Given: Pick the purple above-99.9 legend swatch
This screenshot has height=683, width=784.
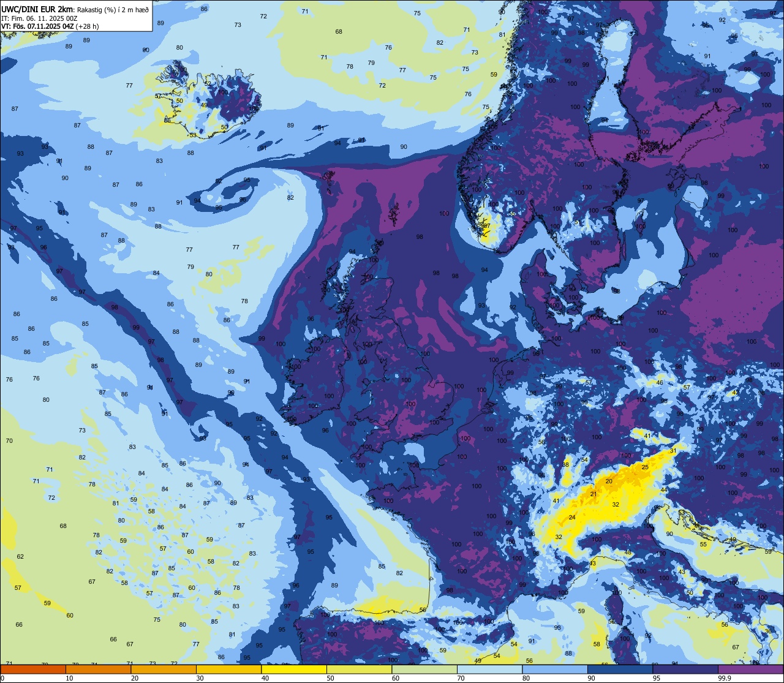Looking at the screenshot, I should (x=750, y=669).
